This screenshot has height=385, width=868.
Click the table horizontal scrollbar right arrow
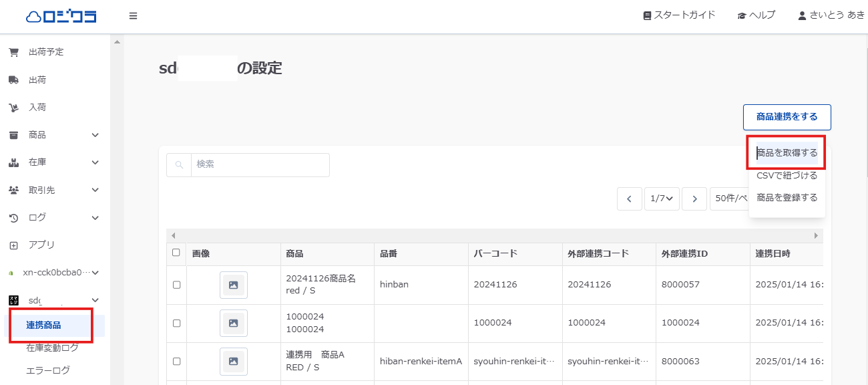point(816,236)
